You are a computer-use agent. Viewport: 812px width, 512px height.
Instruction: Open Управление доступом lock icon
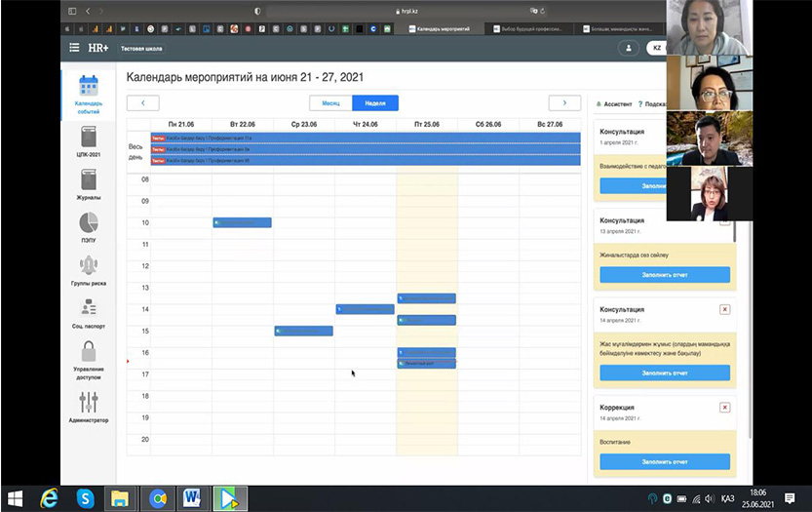coord(89,357)
